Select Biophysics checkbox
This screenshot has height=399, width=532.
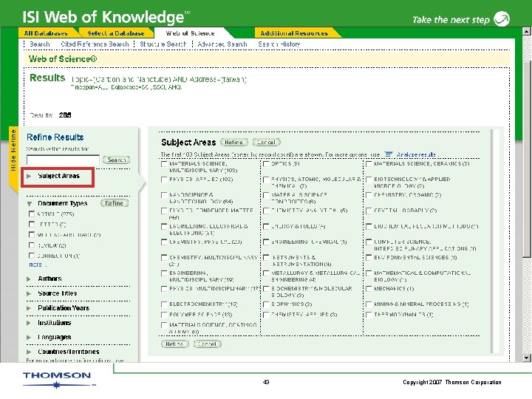267,304
